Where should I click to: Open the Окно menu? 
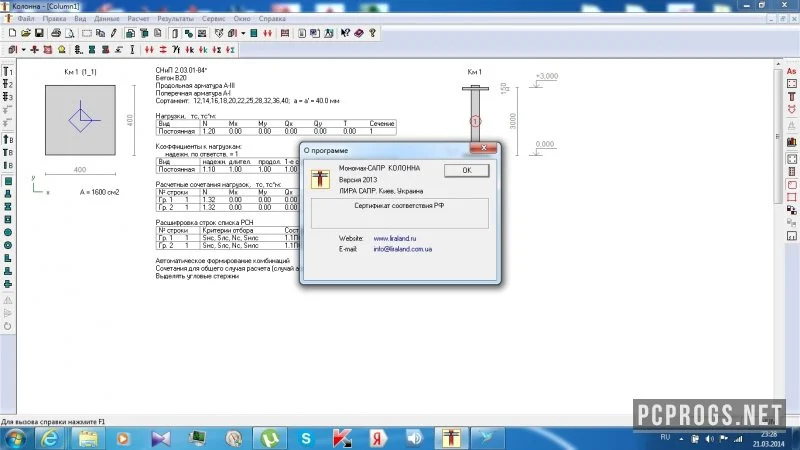pos(242,18)
